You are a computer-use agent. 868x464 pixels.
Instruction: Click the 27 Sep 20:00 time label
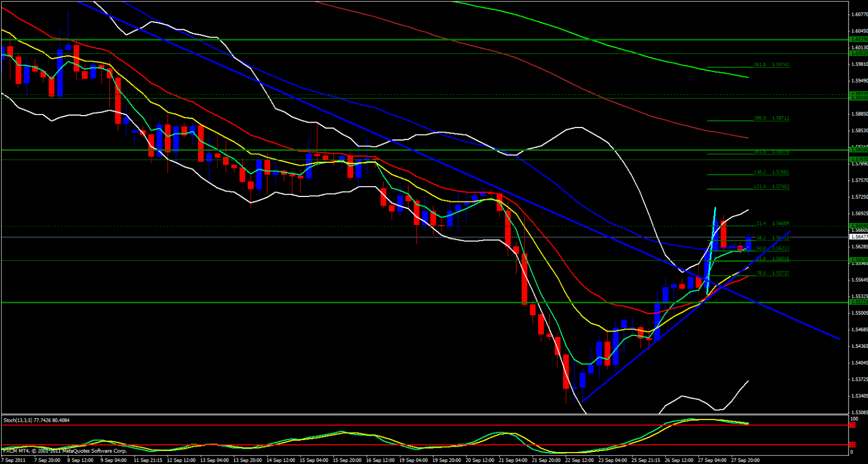[745, 460]
